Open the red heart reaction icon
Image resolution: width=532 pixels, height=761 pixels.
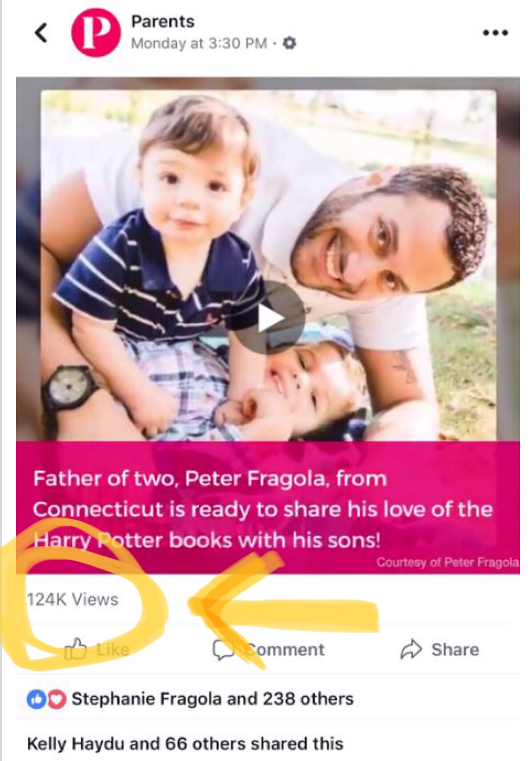(x=57, y=699)
